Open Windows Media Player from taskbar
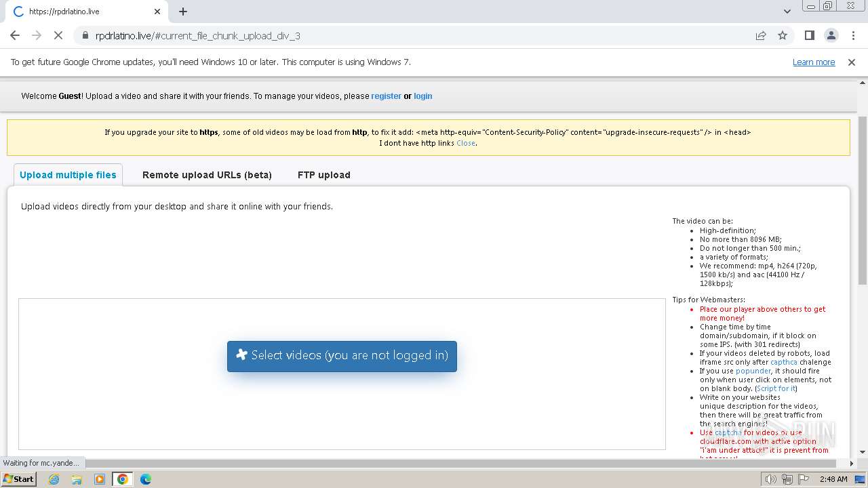Screen dimensions: 868x488 pyautogui.click(x=100, y=479)
